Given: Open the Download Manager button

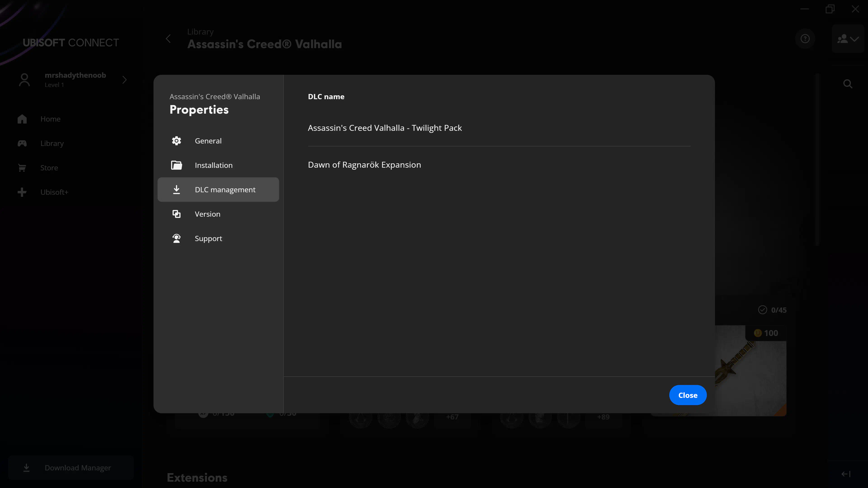Looking at the screenshot, I should pos(71,467).
